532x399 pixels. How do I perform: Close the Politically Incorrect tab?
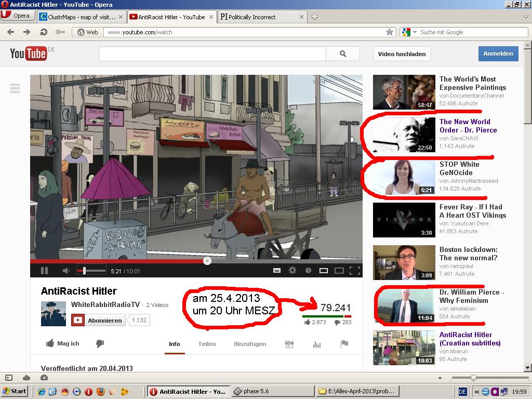[301, 17]
